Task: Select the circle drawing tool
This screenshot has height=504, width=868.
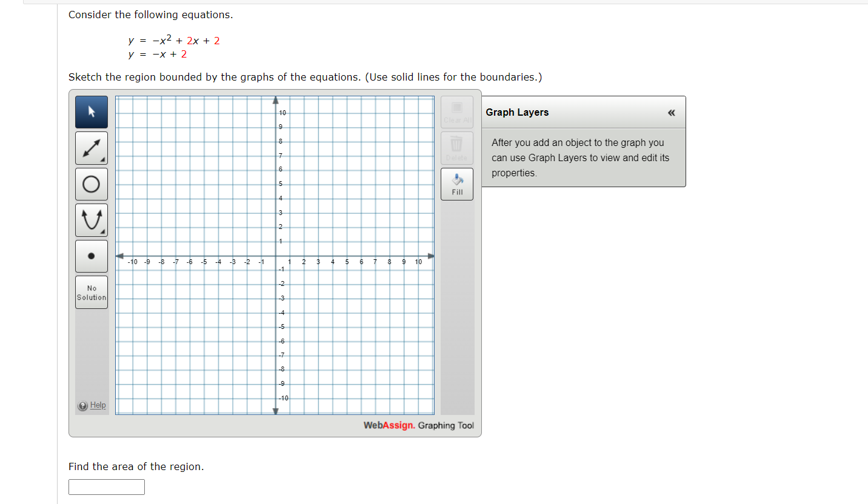Action: point(91,184)
